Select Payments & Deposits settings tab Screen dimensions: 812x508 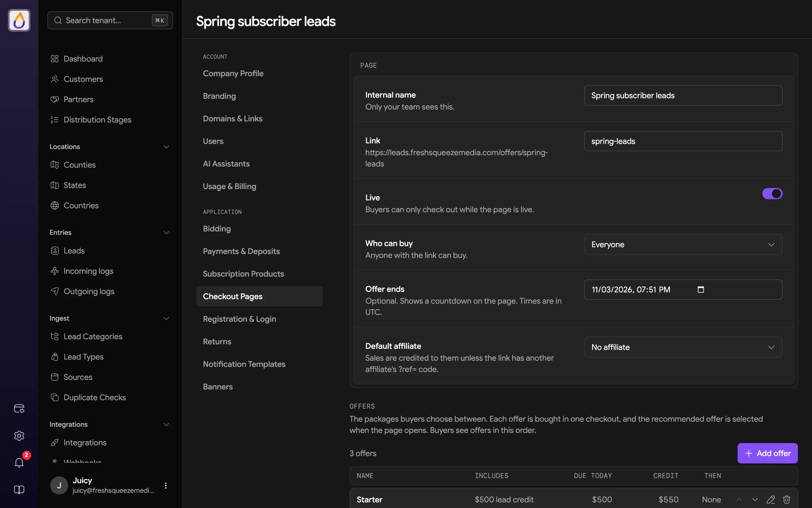click(x=259, y=251)
